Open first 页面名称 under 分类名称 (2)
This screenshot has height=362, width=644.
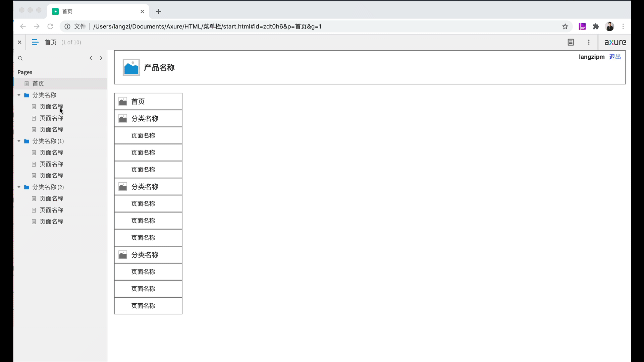tap(51, 198)
